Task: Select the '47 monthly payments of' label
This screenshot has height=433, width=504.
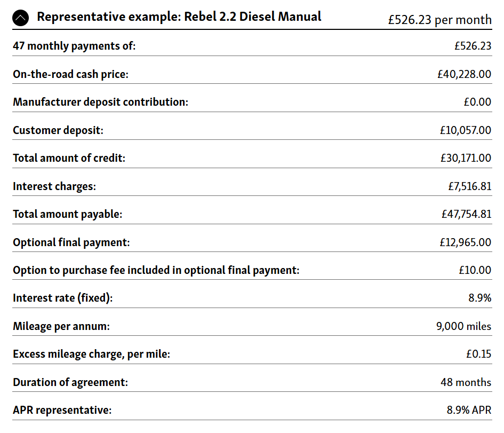Action: click(x=74, y=46)
